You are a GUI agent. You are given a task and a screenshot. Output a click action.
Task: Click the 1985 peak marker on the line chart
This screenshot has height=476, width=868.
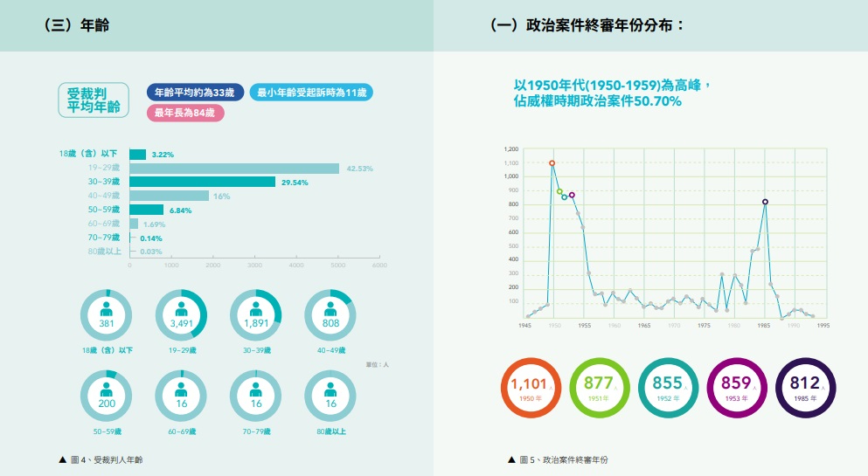(x=765, y=202)
